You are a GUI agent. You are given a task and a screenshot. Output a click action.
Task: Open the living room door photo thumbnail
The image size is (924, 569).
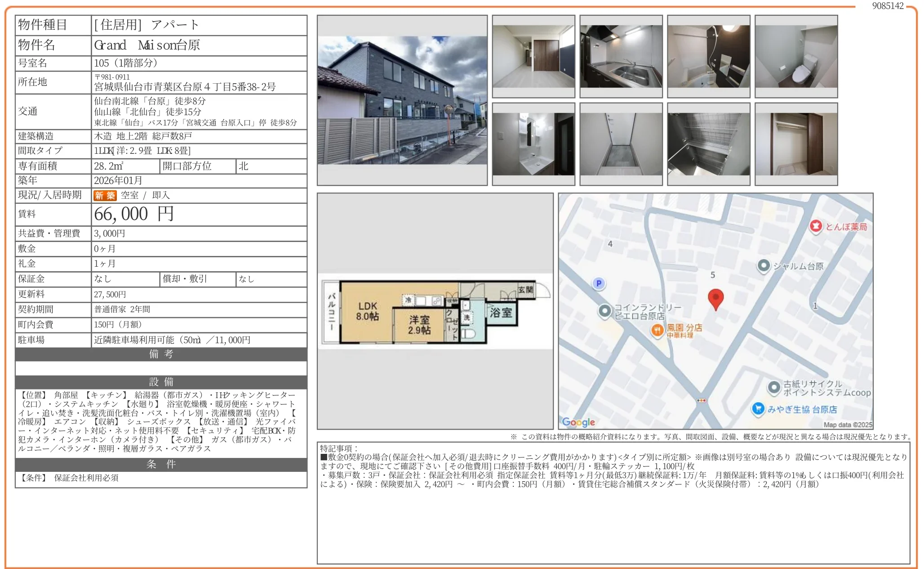533,56
